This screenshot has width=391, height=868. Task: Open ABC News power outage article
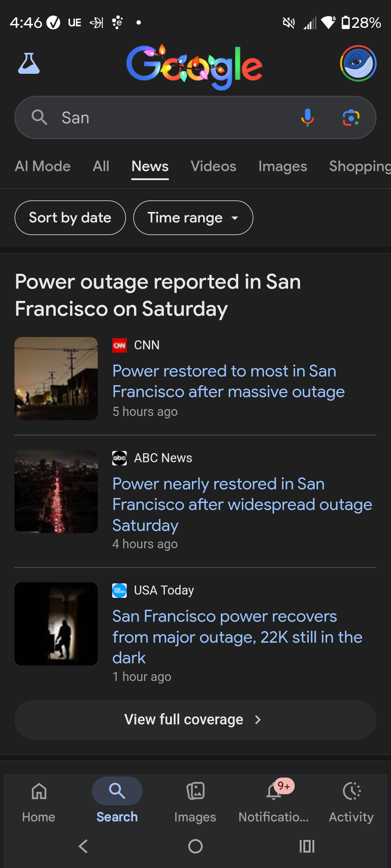(x=242, y=504)
